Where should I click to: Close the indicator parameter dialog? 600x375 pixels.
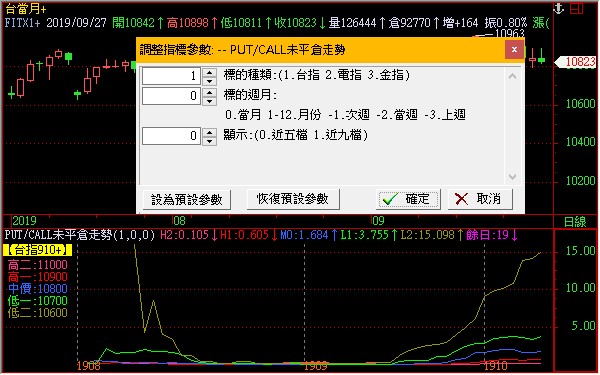pos(514,49)
